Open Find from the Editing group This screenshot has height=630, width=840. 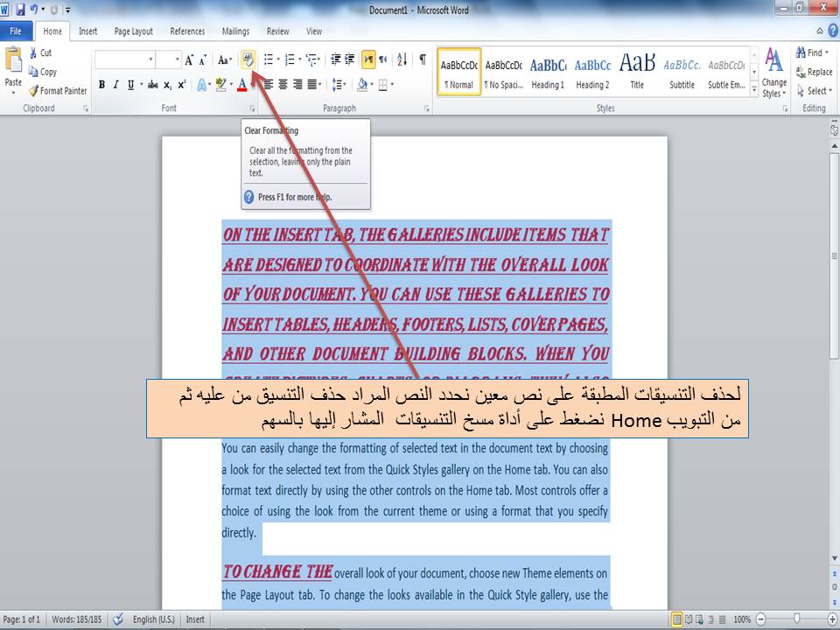click(x=812, y=52)
